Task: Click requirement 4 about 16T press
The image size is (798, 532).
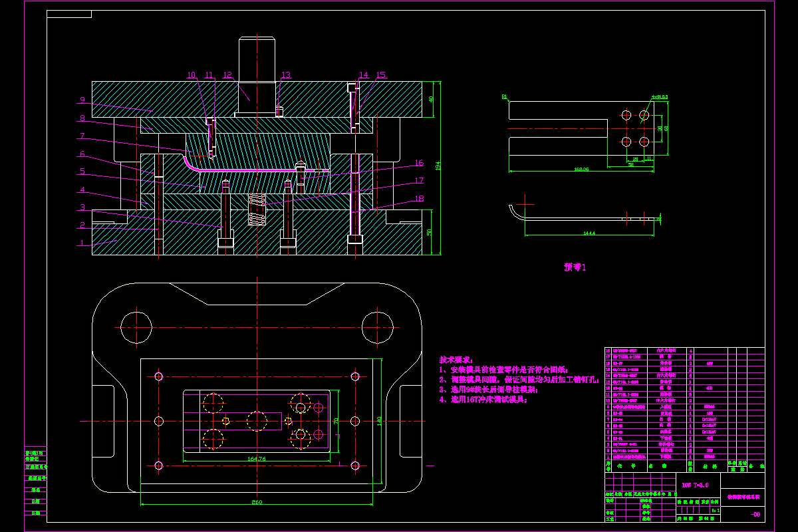Action: [x=483, y=400]
